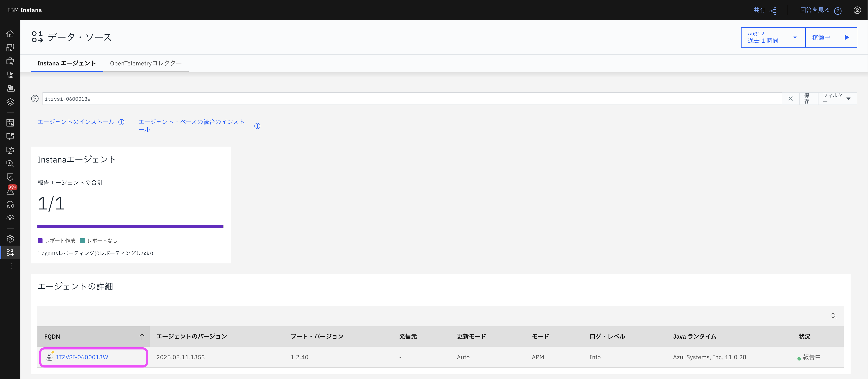Screen dimensions: 868x379
Task: Sort by the FQDN column arrow
Action: coord(142,336)
